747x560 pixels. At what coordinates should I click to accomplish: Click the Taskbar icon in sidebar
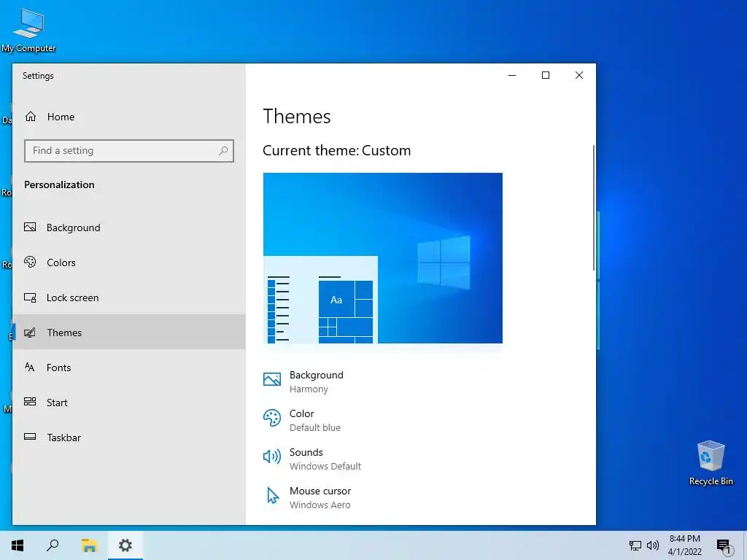tap(30, 437)
